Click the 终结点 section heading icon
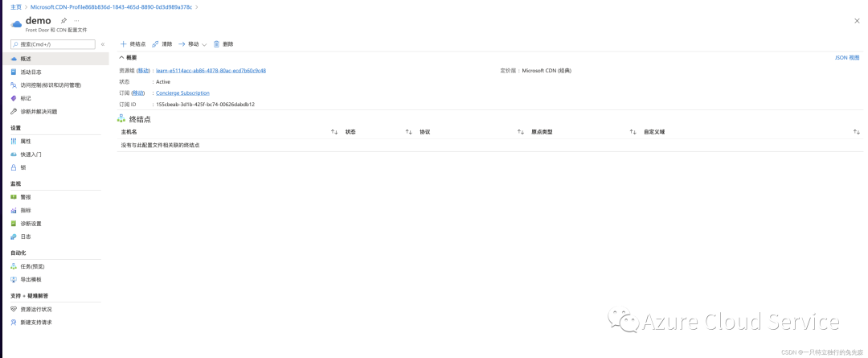 (x=121, y=118)
